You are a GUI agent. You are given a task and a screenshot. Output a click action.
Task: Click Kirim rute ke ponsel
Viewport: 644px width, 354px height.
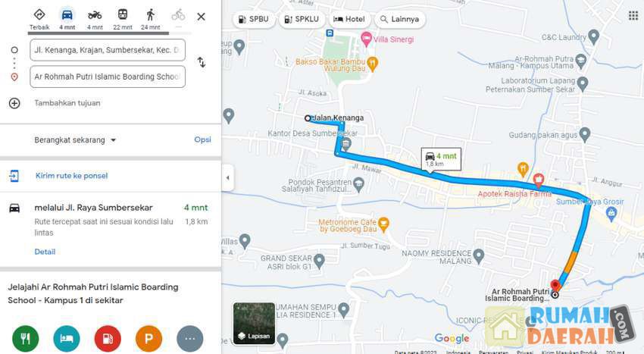71,176
